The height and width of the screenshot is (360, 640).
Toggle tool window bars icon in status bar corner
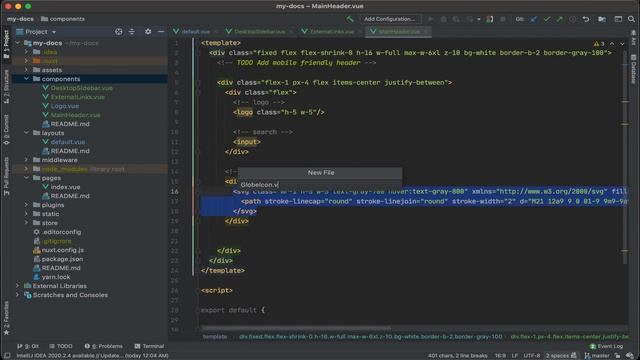(7, 356)
